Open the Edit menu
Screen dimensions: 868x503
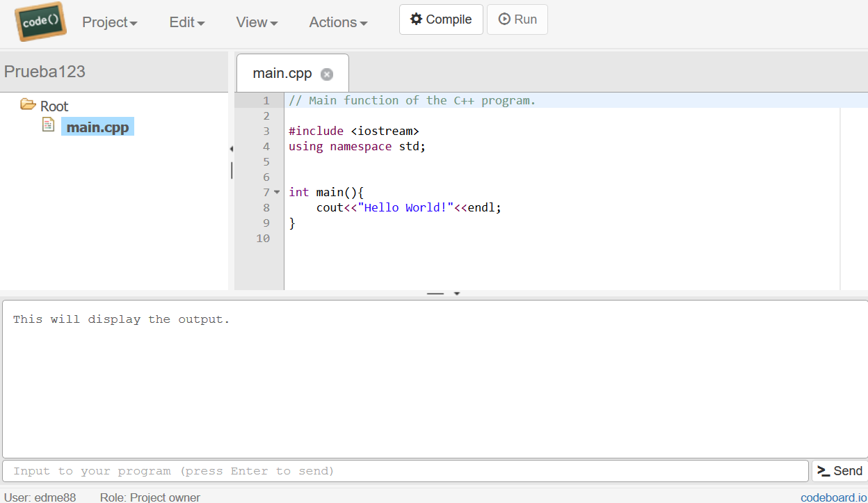(x=186, y=22)
